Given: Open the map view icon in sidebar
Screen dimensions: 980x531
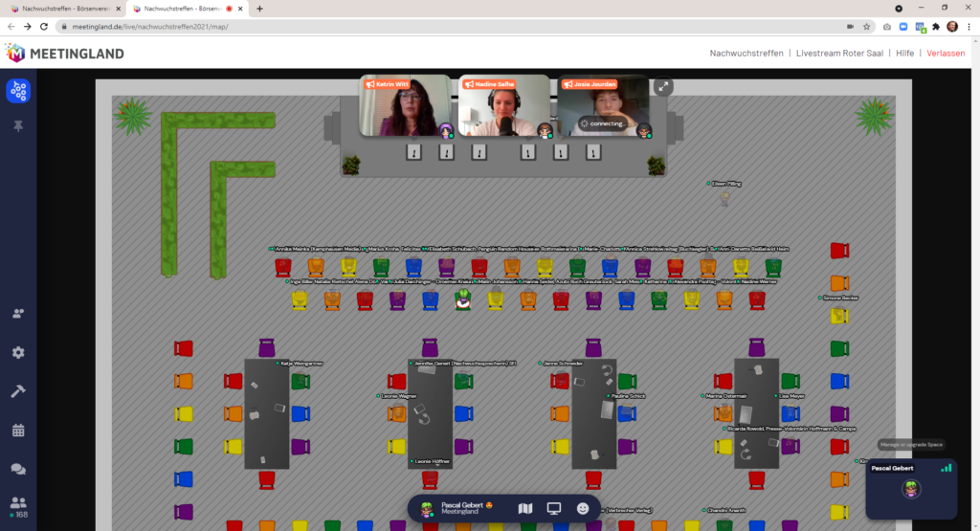Looking at the screenshot, I should click(18, 91).
